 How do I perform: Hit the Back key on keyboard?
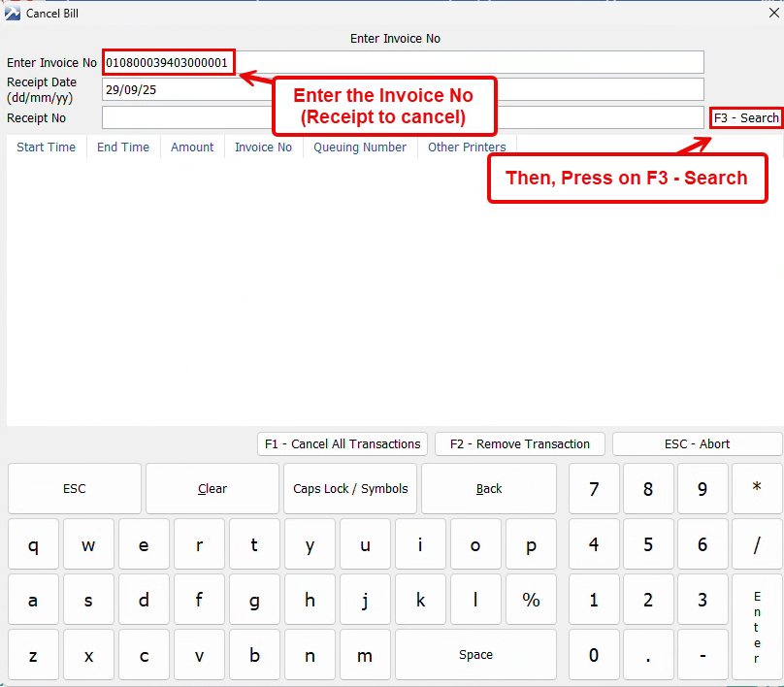489,489
